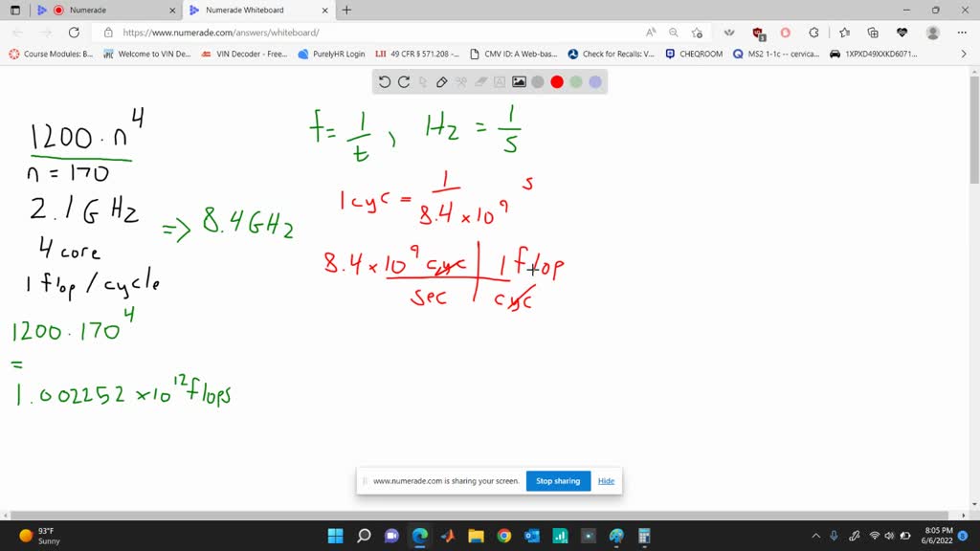Hide the screen sharing banner
This screenshot has width=980, height=551.
[x=606, y=480]
